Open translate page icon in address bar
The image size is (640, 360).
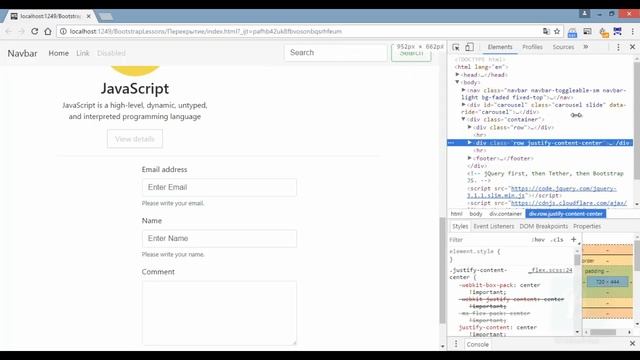tap(546, 31)
